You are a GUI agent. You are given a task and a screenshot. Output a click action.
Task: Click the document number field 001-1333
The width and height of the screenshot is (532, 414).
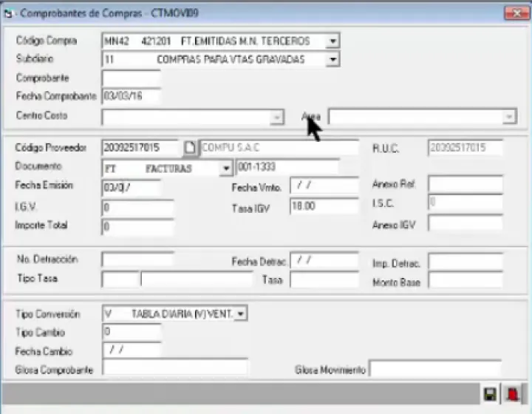[x=287, y=168]
